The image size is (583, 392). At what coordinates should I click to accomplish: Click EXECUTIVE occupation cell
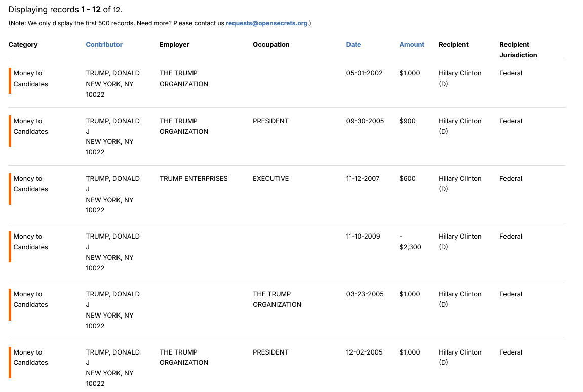click(270, 178)
